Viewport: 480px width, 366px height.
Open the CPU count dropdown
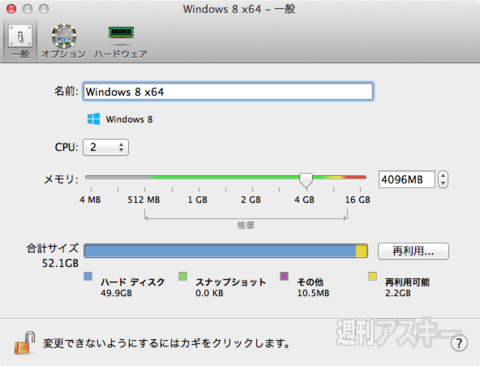[x=106, y=147]
